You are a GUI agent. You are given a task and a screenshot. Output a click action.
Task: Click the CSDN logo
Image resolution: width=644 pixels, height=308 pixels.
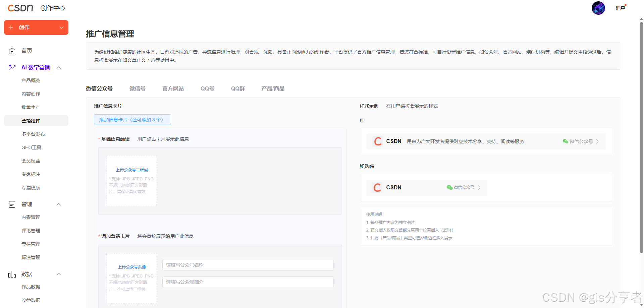pos(20,8)
